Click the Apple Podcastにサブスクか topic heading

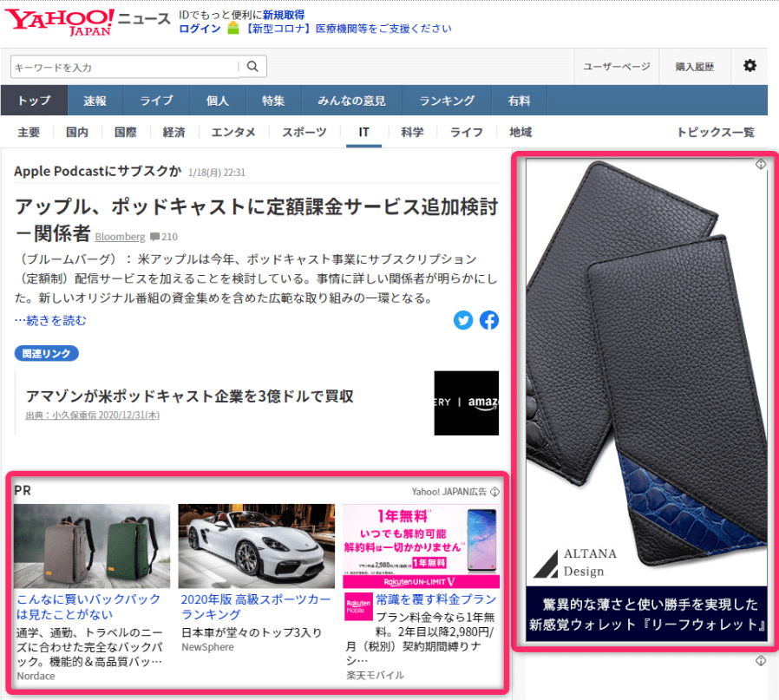(x=97, y=172)
